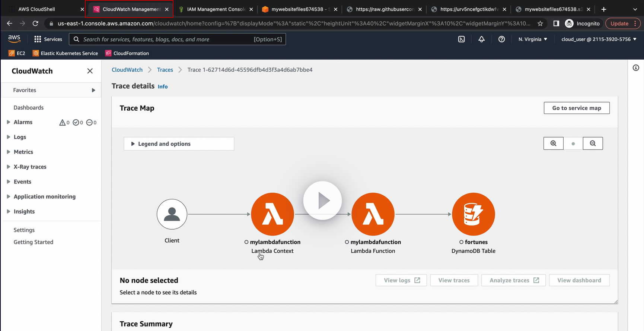Expand the Insights navigation item
Screen dimensions: 644x331
8,211
